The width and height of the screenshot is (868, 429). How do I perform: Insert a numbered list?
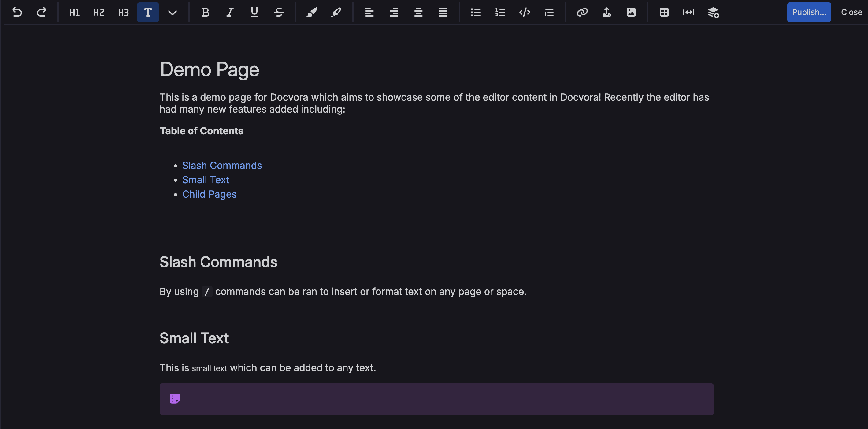pos(500,13)
